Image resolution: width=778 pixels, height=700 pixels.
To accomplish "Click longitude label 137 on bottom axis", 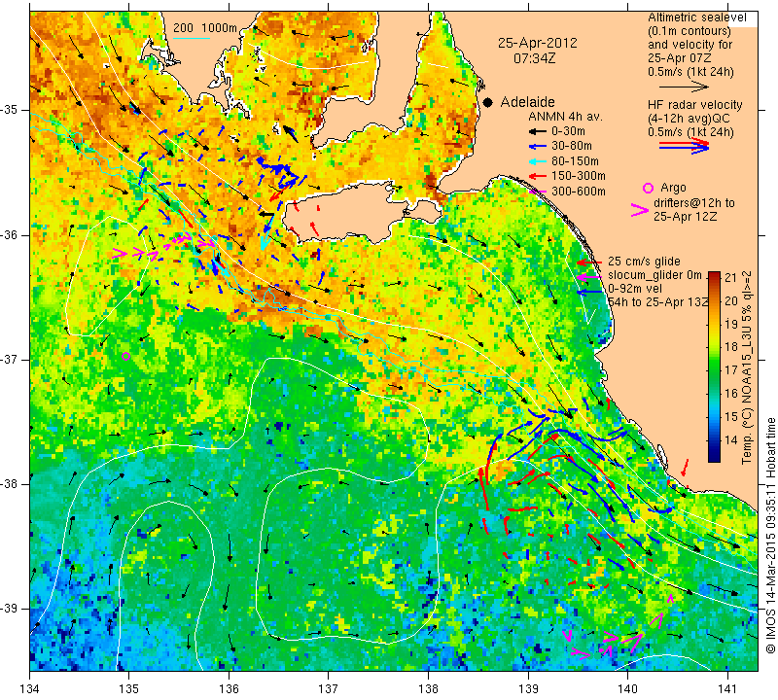I will click(329, 689).
